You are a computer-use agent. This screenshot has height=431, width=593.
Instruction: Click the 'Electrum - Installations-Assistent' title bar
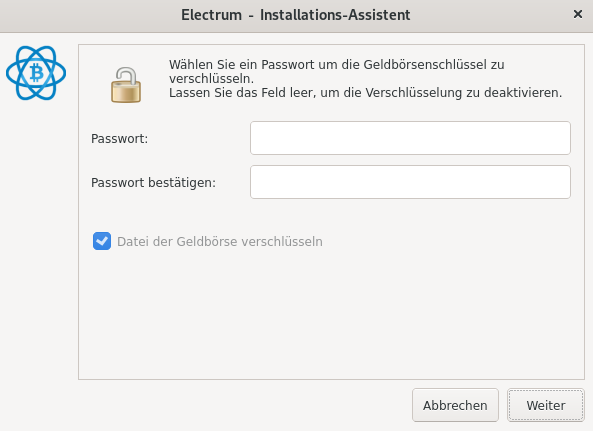coord(296,16)
